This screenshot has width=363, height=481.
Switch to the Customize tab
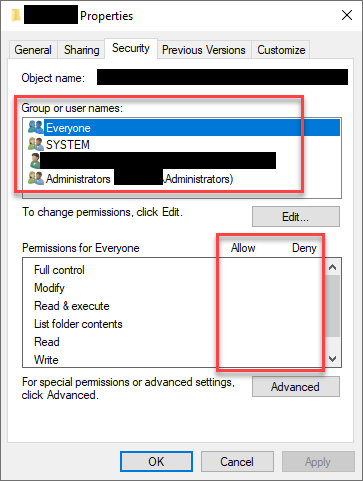(x=281, y=50)
